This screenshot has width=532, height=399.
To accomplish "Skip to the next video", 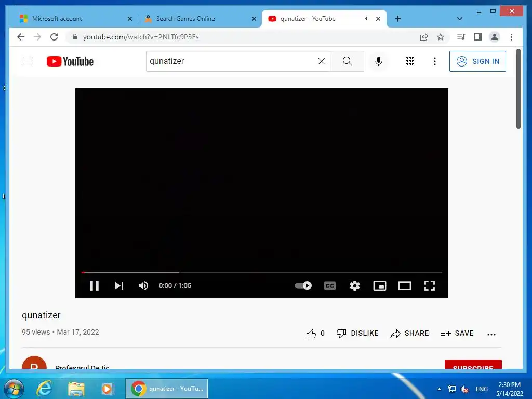I will 119,286.
